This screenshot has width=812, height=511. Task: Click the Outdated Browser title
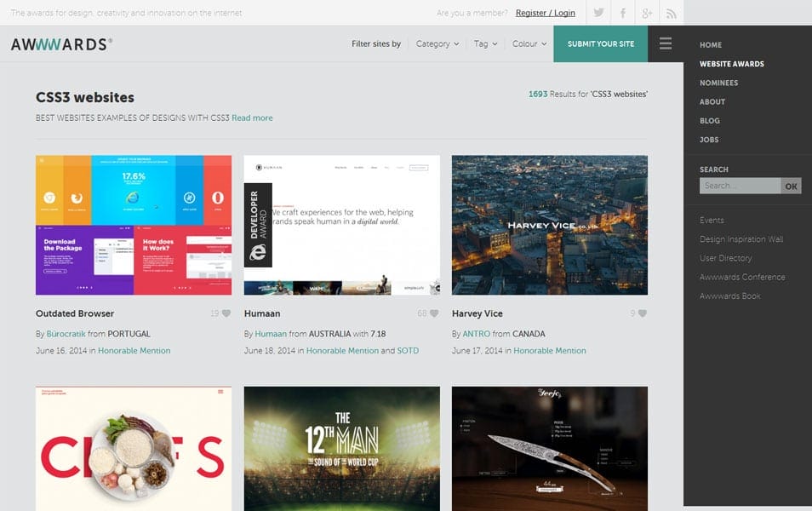[x=75, y=313]
